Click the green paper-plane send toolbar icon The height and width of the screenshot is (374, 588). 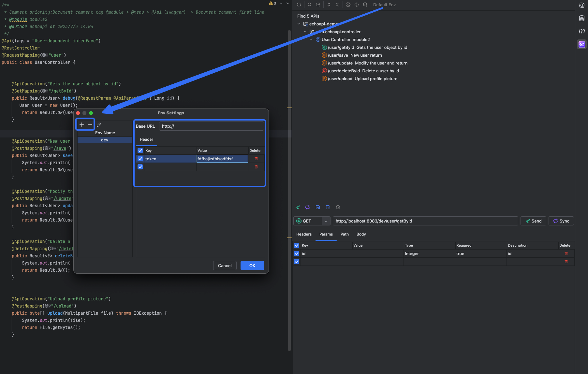point(298,207)
